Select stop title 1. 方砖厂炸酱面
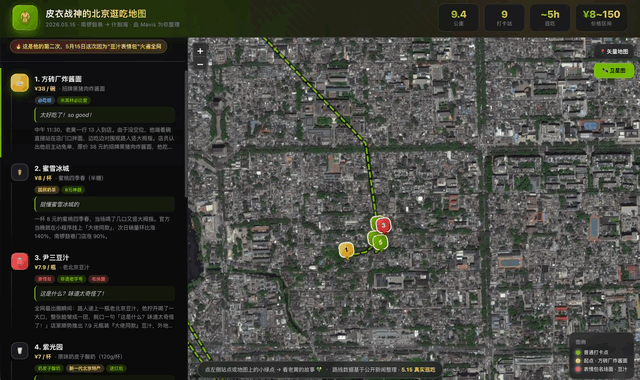 58,79
